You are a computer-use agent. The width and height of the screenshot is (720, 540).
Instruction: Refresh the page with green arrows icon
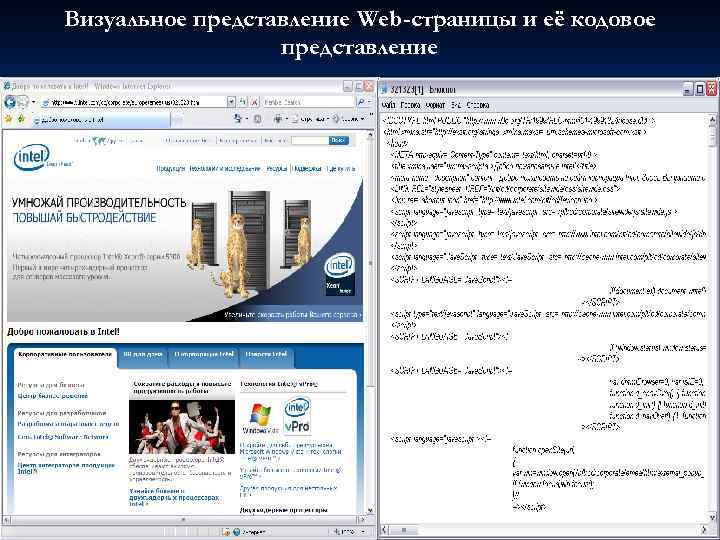point(243,102)
